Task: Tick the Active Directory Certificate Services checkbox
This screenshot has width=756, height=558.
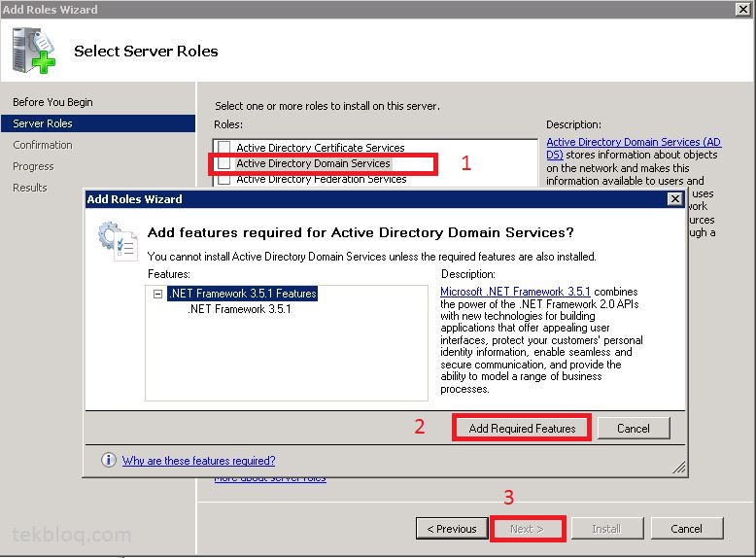Action: (x=224, y=147)
